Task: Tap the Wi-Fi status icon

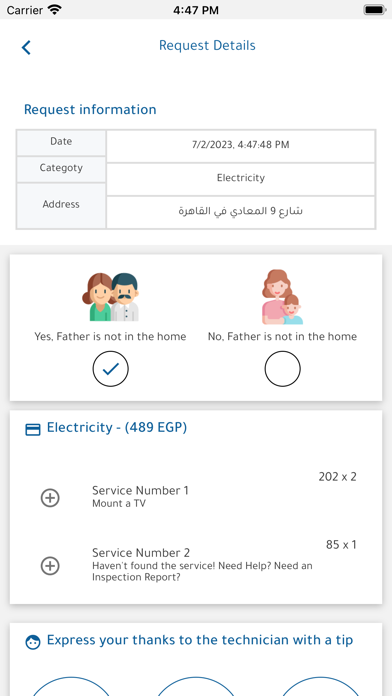Action: (x=55, y=9)
